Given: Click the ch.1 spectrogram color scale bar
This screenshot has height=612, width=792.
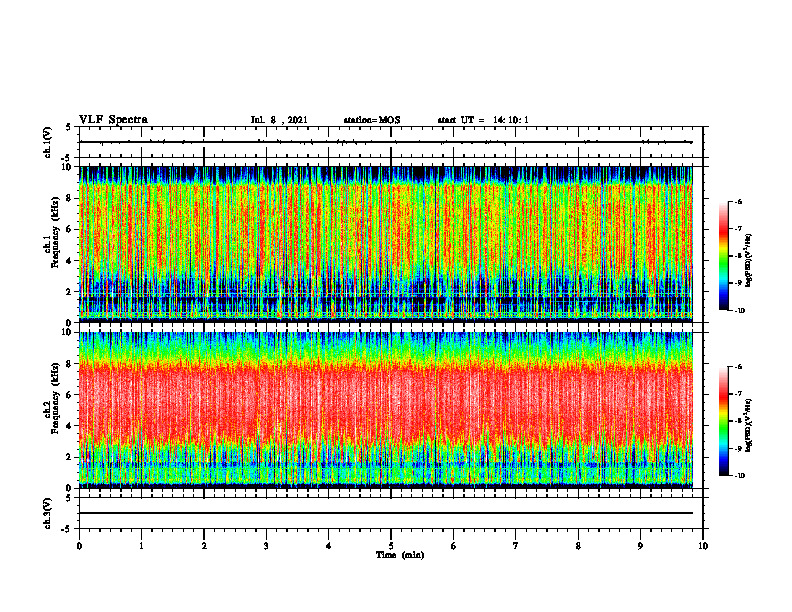Looking at the screenshot, I should click(723, 256).
